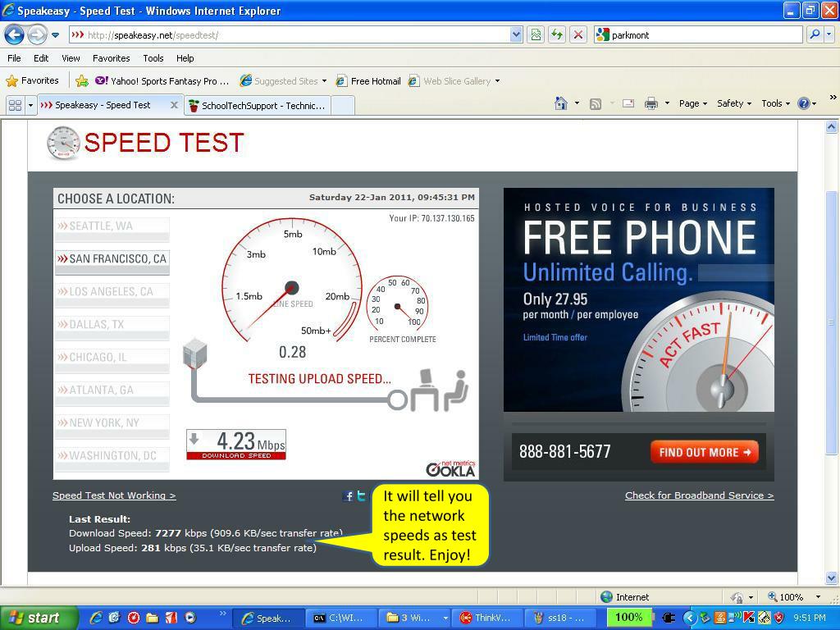Open the File menu
Image resolution: width=840 pixels, height=630 pixels.
15,58
